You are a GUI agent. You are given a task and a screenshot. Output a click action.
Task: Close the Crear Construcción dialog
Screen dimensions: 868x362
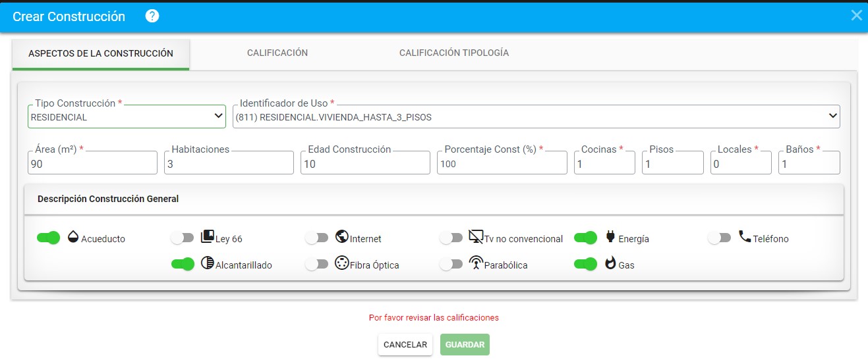coord(856,16)
